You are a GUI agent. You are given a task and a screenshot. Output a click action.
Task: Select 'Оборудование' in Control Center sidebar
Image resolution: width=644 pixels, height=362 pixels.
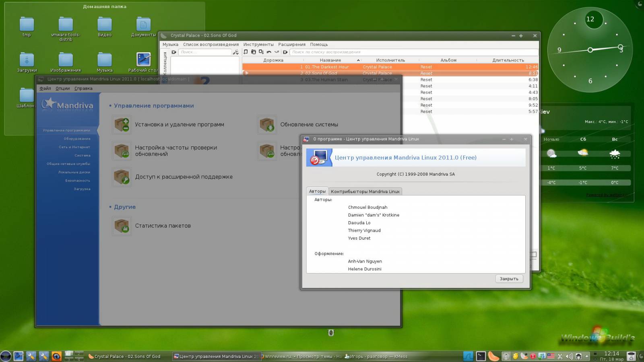click(77, 139)
